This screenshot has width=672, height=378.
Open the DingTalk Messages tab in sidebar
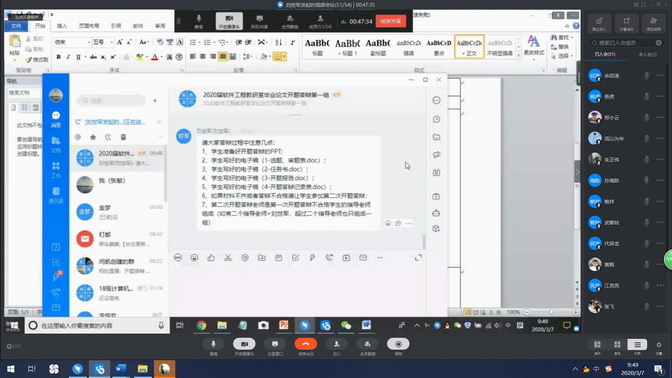click(56, 119)
